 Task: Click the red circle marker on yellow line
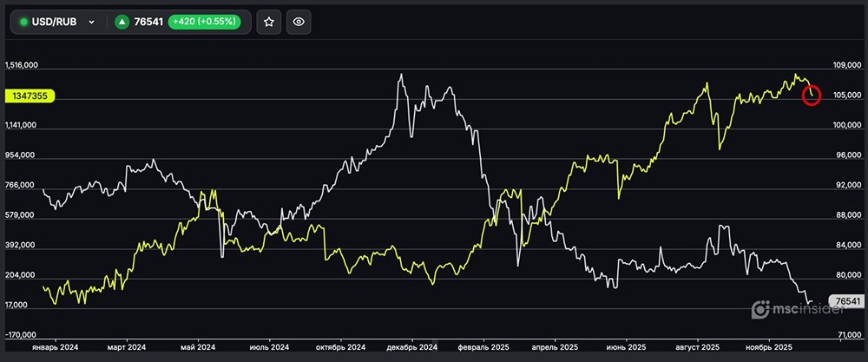[x=812, y=95]
